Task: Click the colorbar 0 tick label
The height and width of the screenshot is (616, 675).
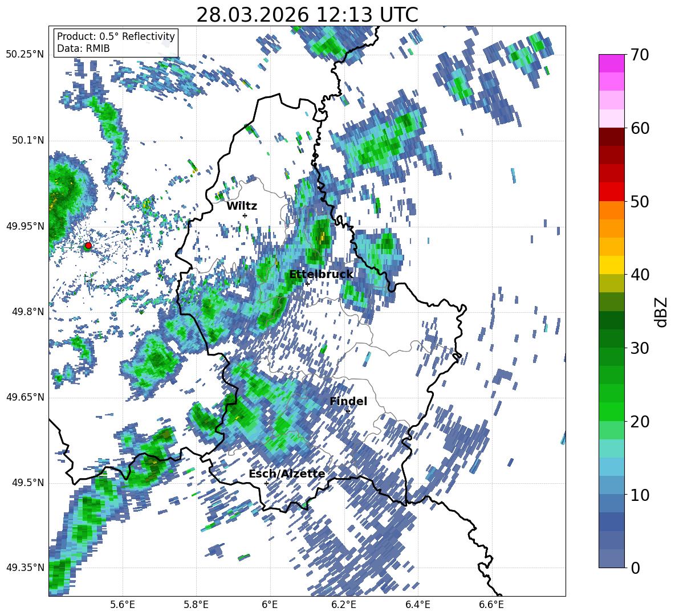Action: tap(635, 568)
